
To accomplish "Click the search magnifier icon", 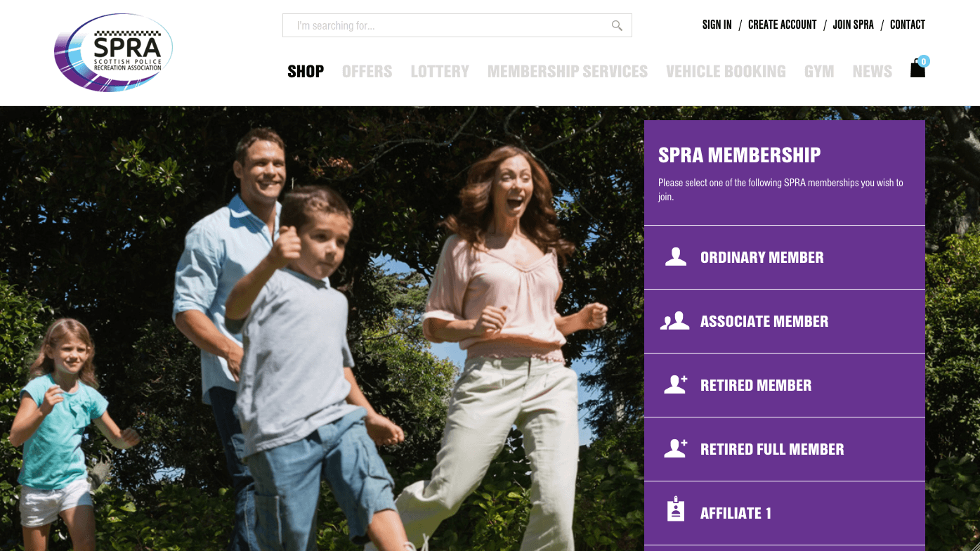I will tap(617, 26).
